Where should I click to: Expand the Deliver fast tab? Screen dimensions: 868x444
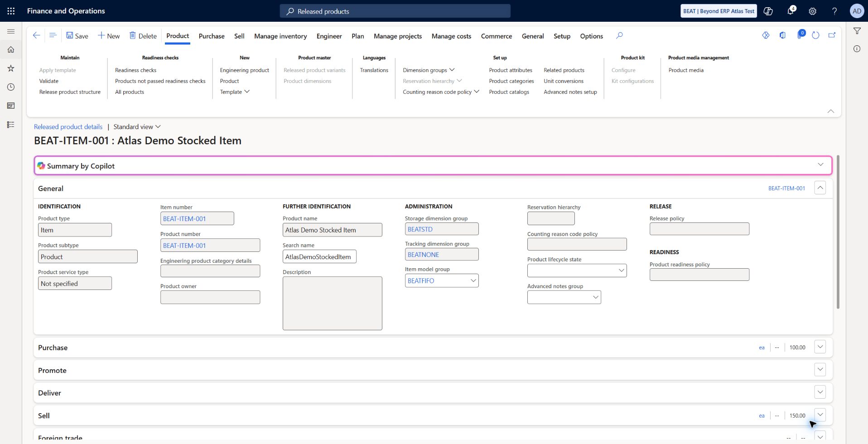coord(820,392)
